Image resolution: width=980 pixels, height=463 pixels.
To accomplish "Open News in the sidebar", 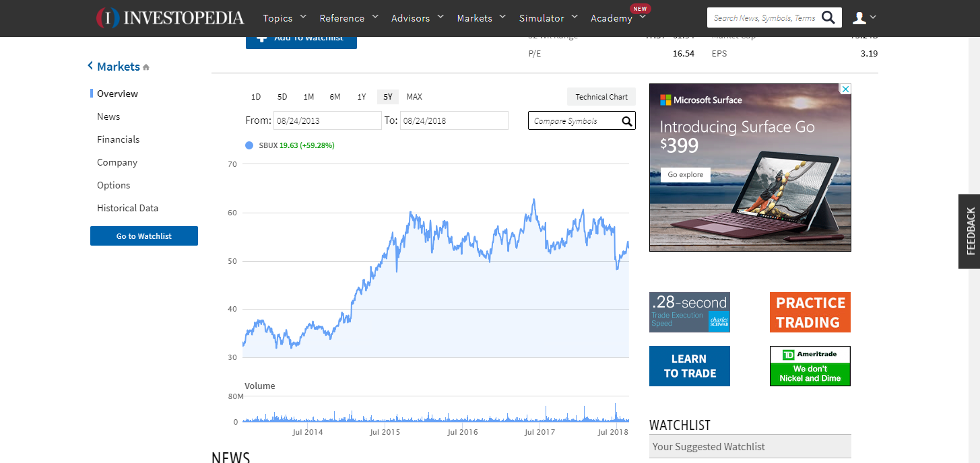I will tap(108, 116).
